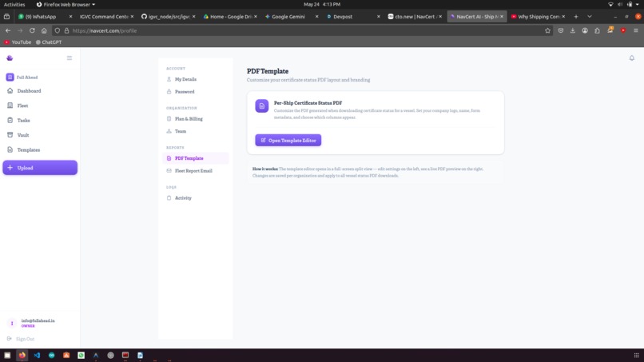
Task: Open the Activities overview
Action: [x=14, y=4]
